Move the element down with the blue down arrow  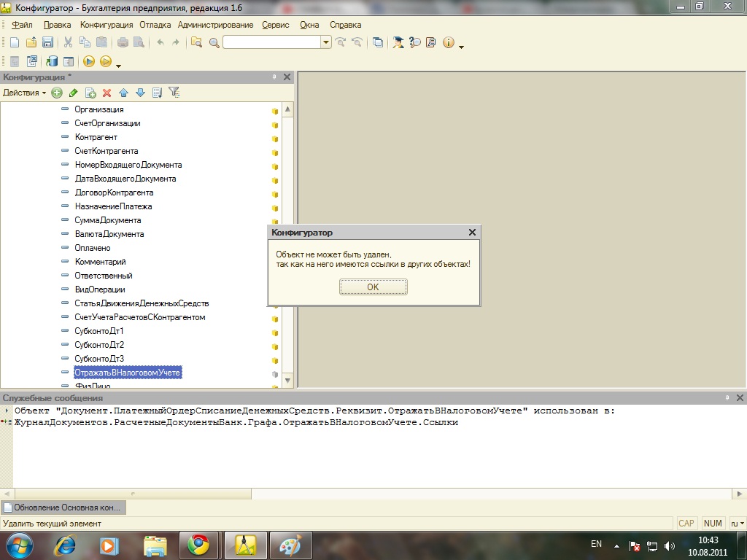pyautogui.click(x=140, y=93)
